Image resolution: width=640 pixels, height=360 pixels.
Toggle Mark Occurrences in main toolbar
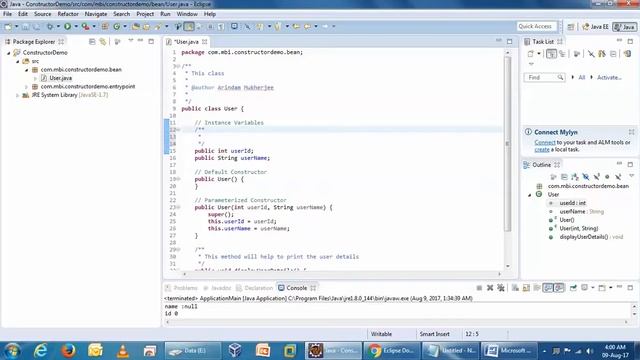pyautogui.click(x=189, y=27)
